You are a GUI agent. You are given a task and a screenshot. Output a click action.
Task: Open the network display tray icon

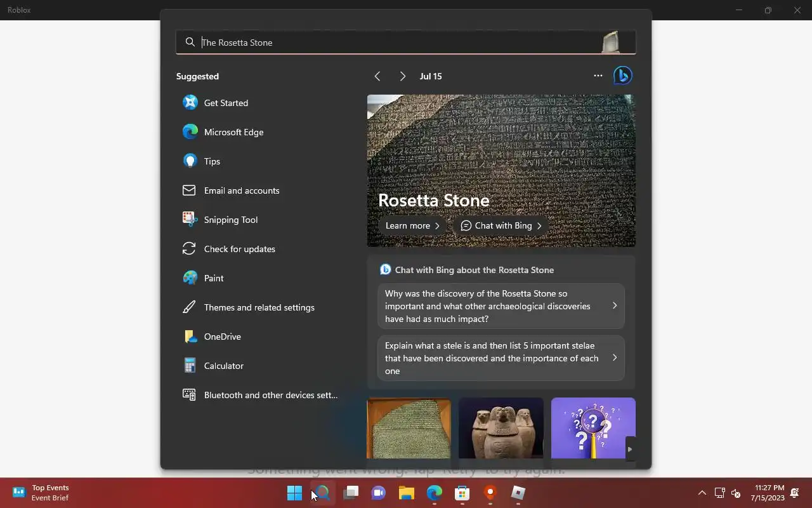pos(720,493)
